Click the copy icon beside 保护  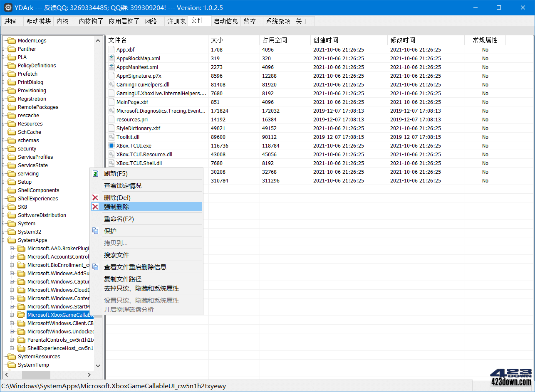[x=95, y=231]
